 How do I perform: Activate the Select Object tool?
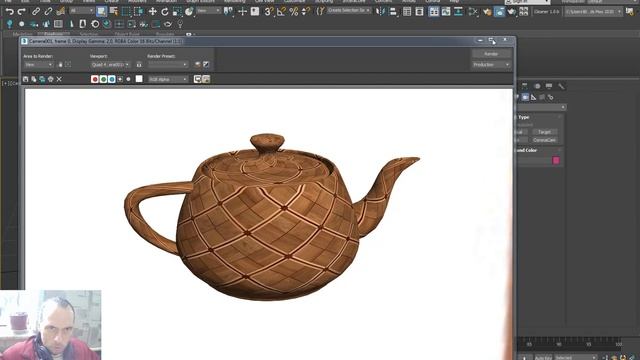(x=101, y=11)
